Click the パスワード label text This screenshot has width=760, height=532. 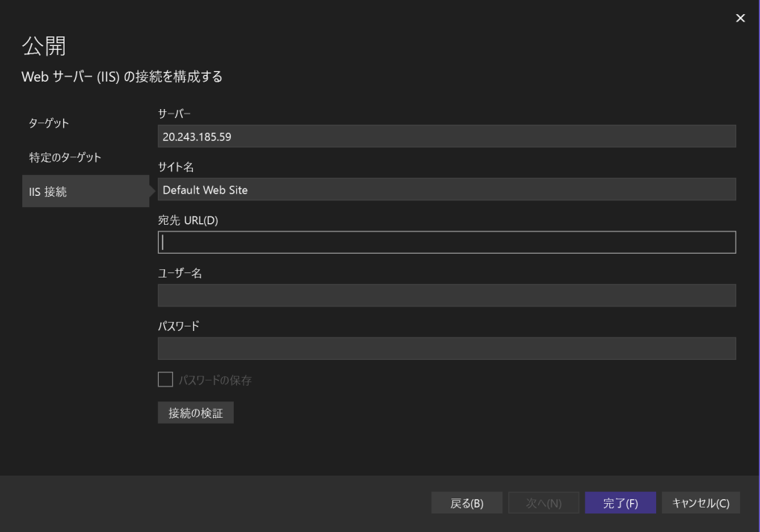coord(179,326)
